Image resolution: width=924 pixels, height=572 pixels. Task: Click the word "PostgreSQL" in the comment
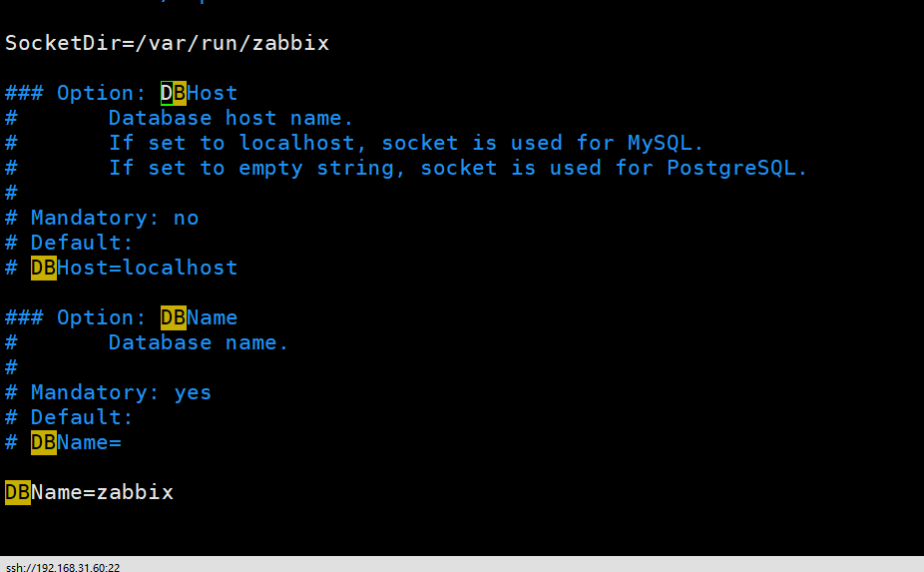[x=730, y=168]
